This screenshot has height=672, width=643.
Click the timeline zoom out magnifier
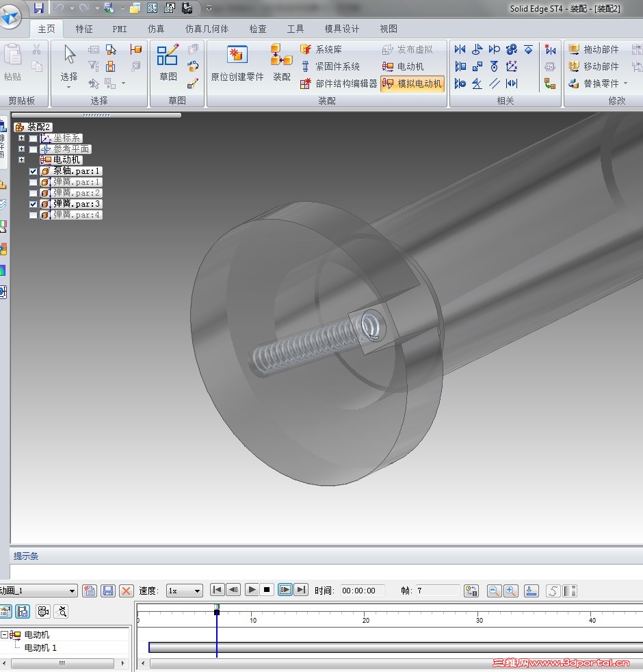[x=495, y=591]
